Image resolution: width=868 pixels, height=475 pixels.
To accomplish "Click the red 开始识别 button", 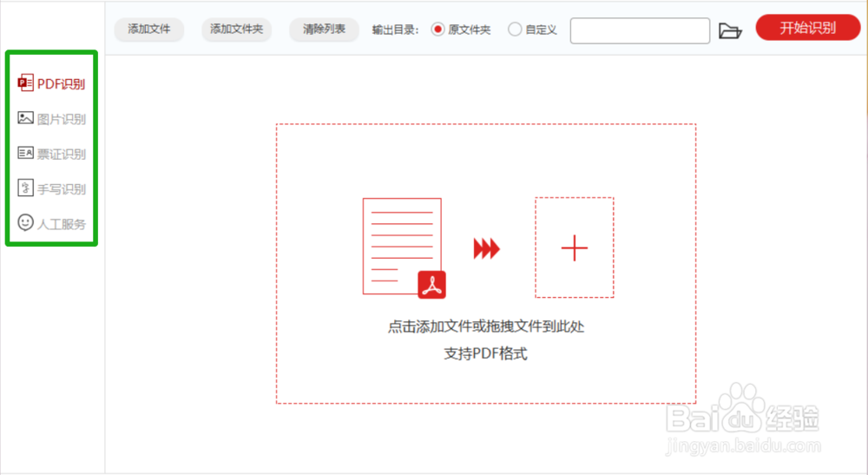I will click(x=807, y=28).
